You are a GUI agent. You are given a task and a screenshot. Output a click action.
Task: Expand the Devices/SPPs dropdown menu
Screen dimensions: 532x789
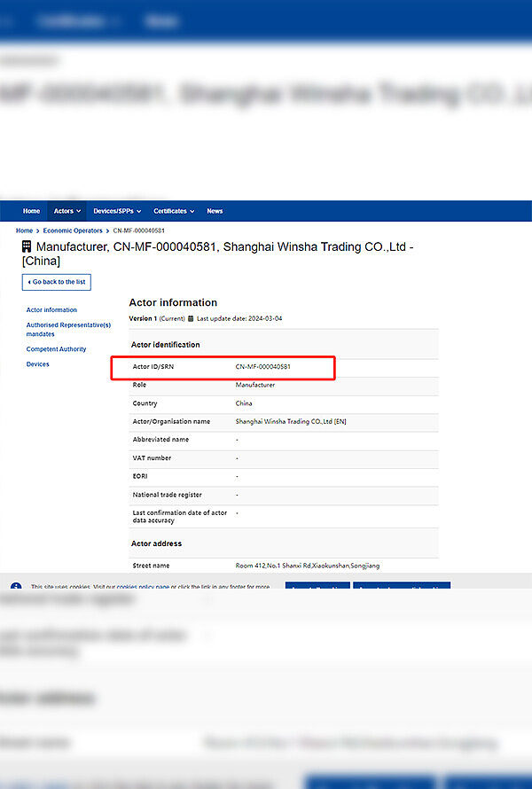pos(117,211)
